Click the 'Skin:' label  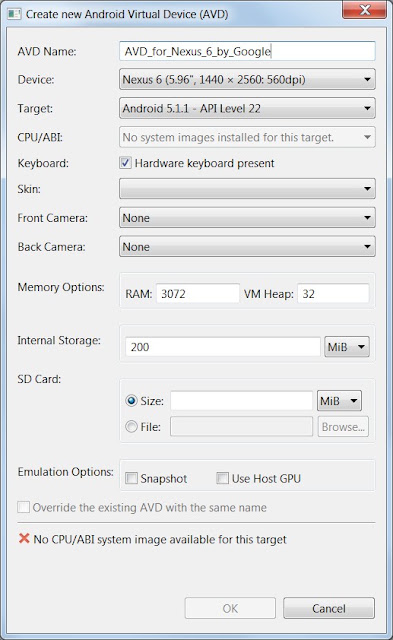point(29,189)
